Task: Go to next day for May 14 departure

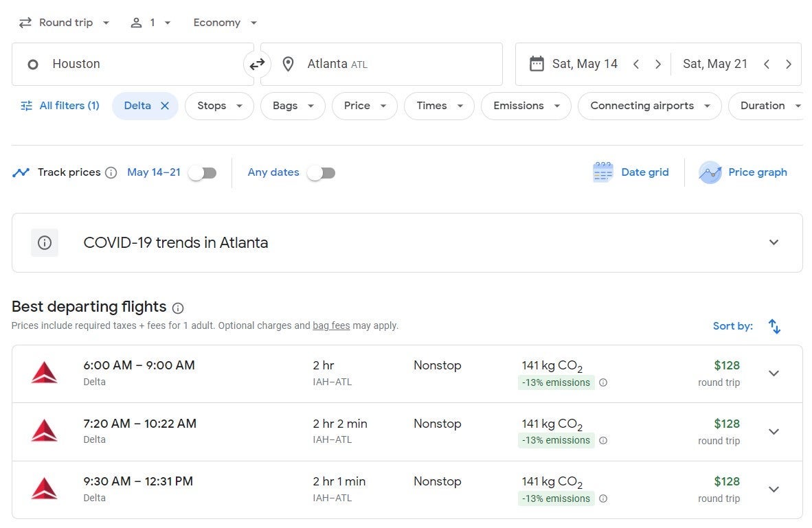Action: (x=658, y=65)
